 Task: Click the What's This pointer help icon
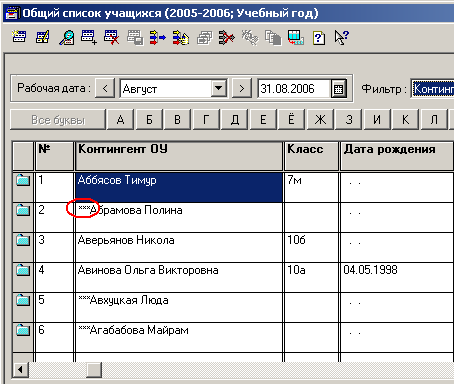342,37
